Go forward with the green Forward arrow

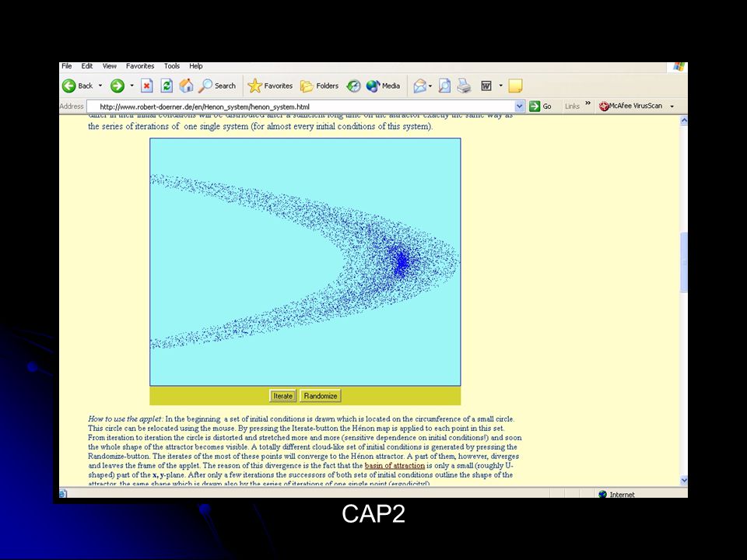[117, 86]
